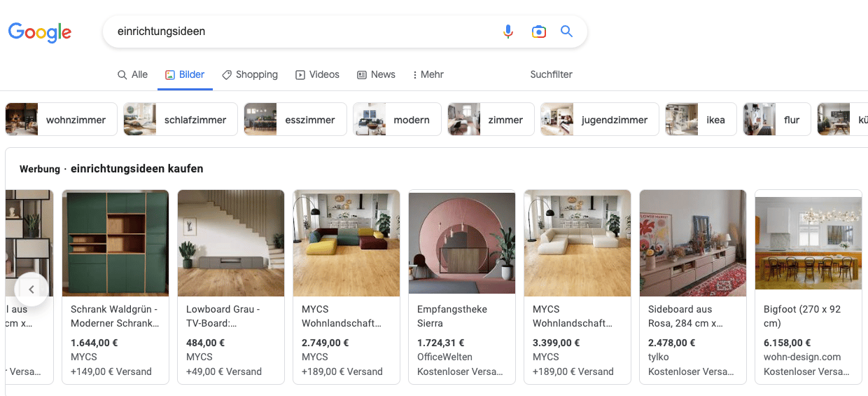The image size is (868, 396).
Task: Open the Shopping tab
Action: pyautogui.click(x=250, y=74)
